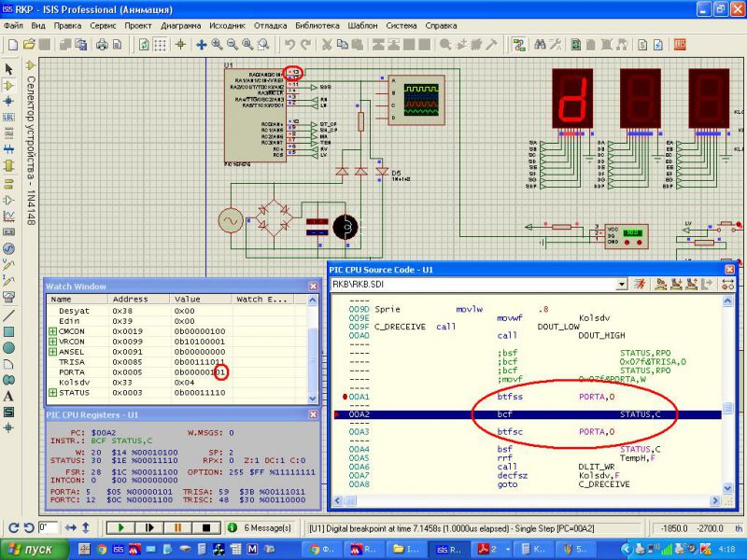Select the text 'A' tool in left toolbar
This screenshot has width=747, height=560.
click(x=8, y=396)
